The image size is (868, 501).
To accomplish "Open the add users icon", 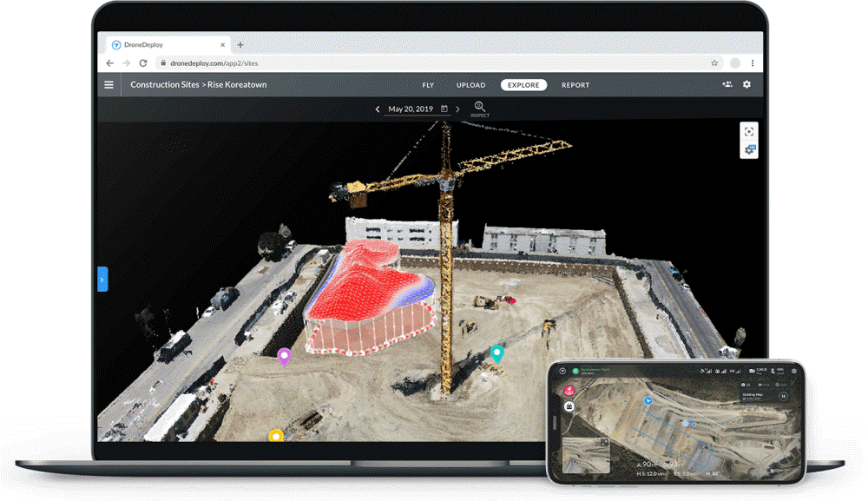I will pos(727,85).
